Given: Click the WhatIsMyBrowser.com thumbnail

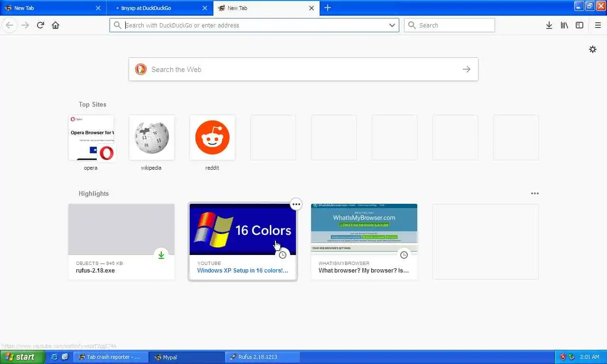Looking at the screenshot, I should 364,229.
